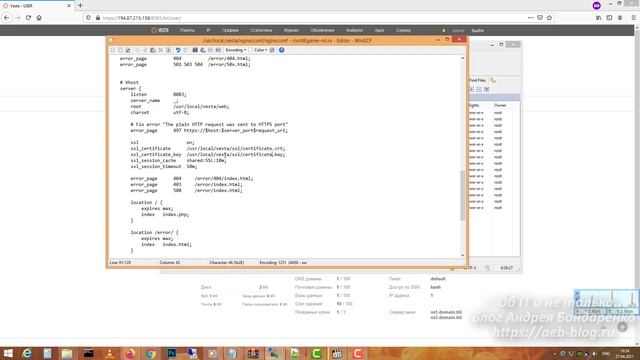This screenshot has width=640, height=360.
Task: Open Internet Explorer from the taskbar
Action: [x=27, y=353]
